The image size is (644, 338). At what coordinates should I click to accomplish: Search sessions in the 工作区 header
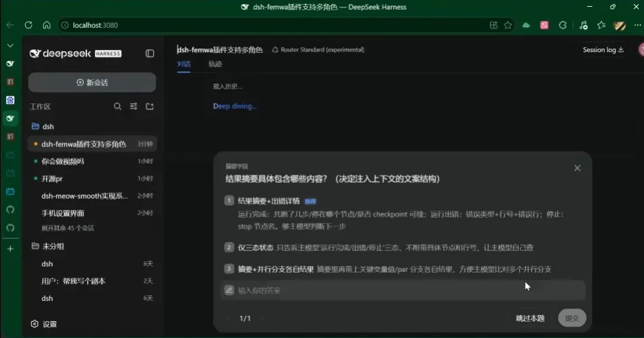(117, 107)
